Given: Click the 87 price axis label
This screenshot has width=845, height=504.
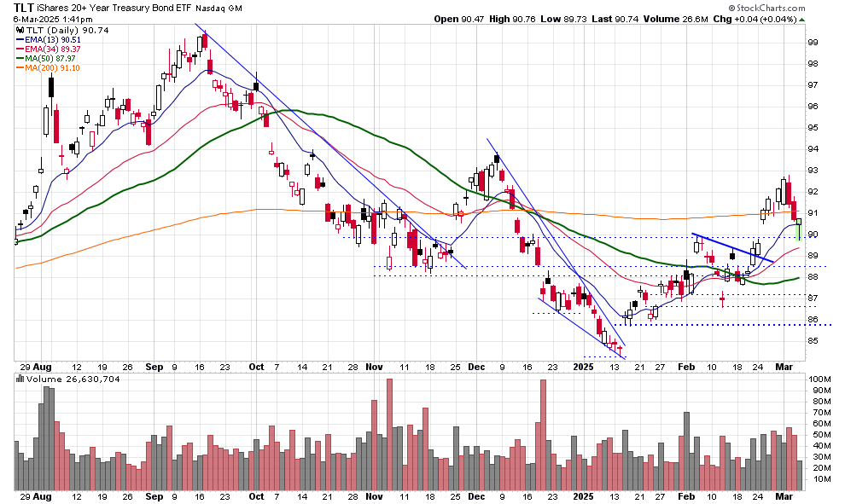Looking at the screenshot, I should point(813,298).
